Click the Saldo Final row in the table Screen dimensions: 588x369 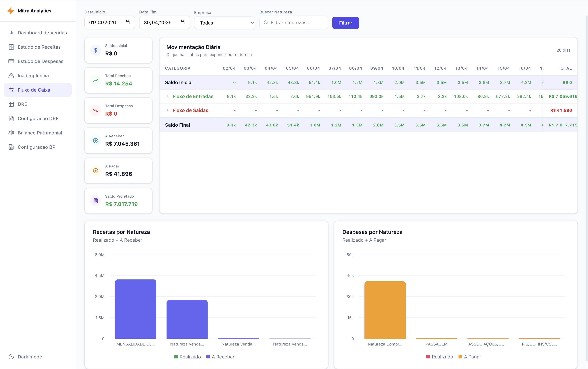click(x=178, y=125)
